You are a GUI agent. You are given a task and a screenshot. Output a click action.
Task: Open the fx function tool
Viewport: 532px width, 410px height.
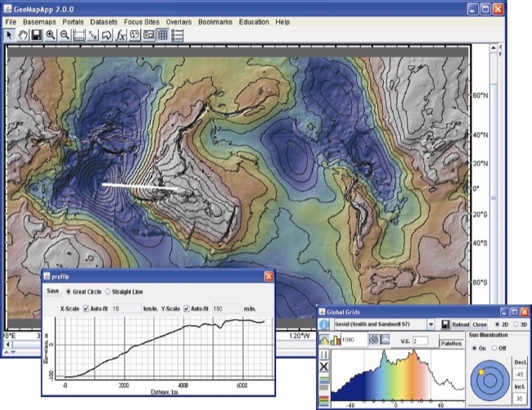coord(120,35)
